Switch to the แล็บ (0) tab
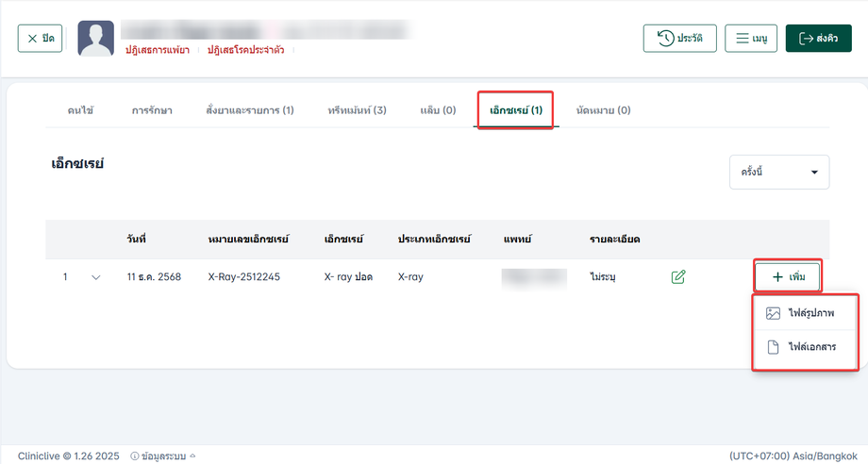The width and height of the screenshot is (868, 464). (438, 110)
